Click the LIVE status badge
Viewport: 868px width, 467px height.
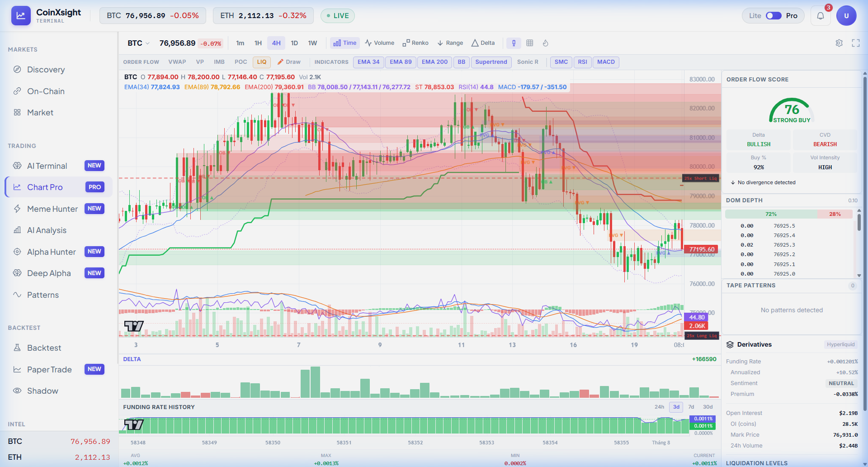click(338, 16)
